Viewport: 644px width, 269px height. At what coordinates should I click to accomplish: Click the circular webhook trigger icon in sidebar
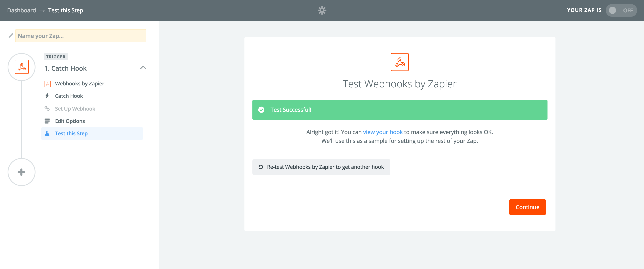[22, 67]
